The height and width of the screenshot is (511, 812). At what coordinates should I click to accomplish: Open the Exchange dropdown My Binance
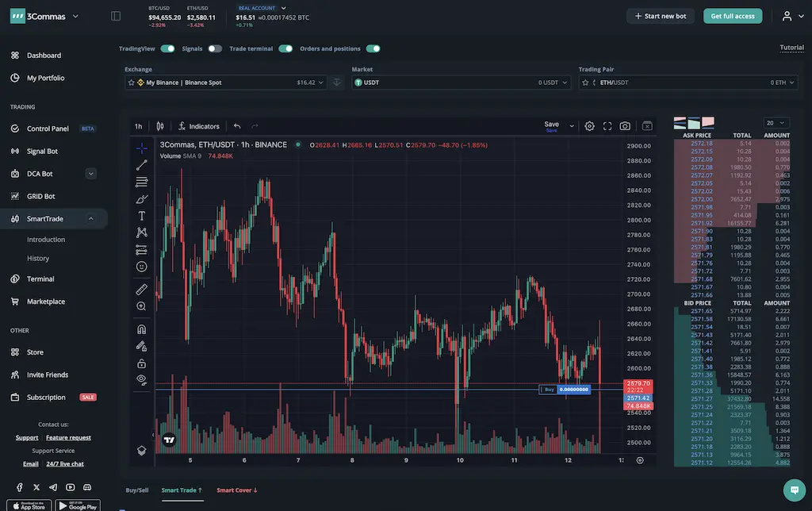pyautogui.click(x=226, y=83)
